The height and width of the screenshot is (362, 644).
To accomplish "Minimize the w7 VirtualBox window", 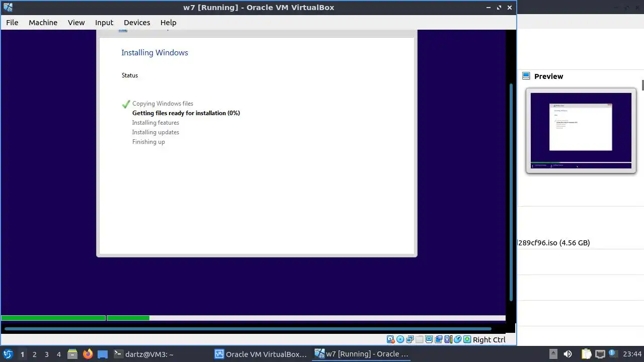I will pos(489,8).
